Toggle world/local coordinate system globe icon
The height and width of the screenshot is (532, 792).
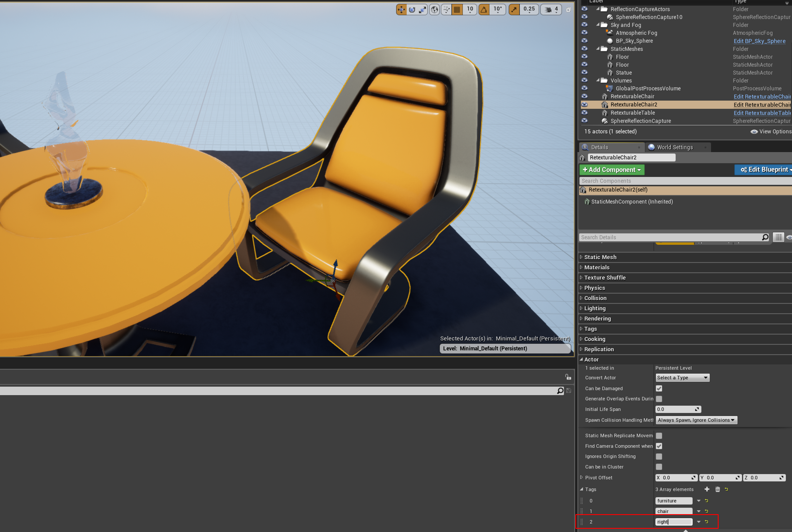pos(434,9)
